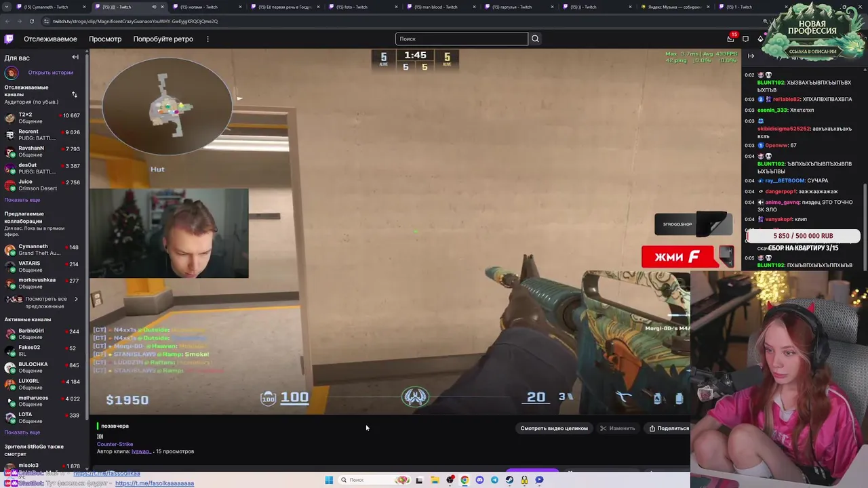The image size is (868, 488).
Task: Click 'Поделиться' share button
Action: pos(669,428)
